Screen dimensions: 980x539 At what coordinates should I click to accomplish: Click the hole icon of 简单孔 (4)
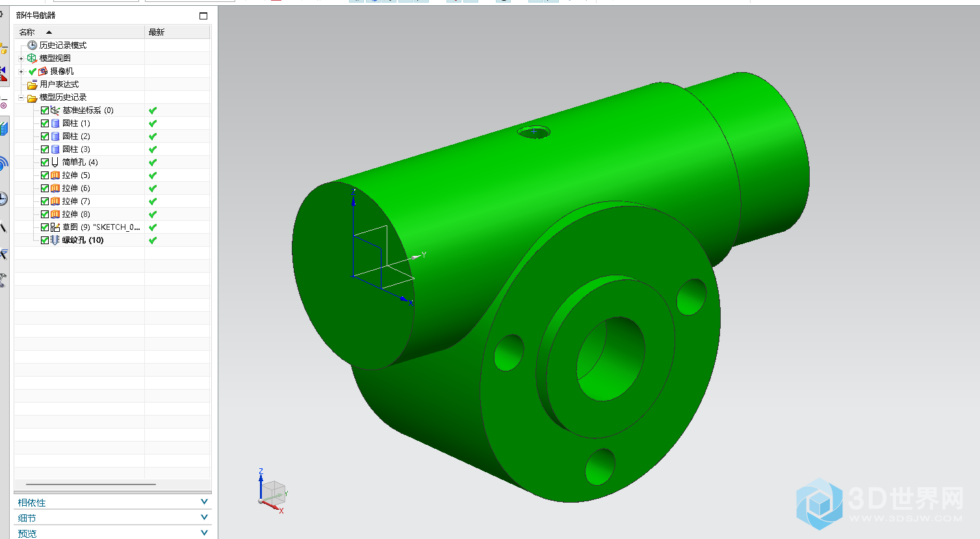click(x=55, y=162)
